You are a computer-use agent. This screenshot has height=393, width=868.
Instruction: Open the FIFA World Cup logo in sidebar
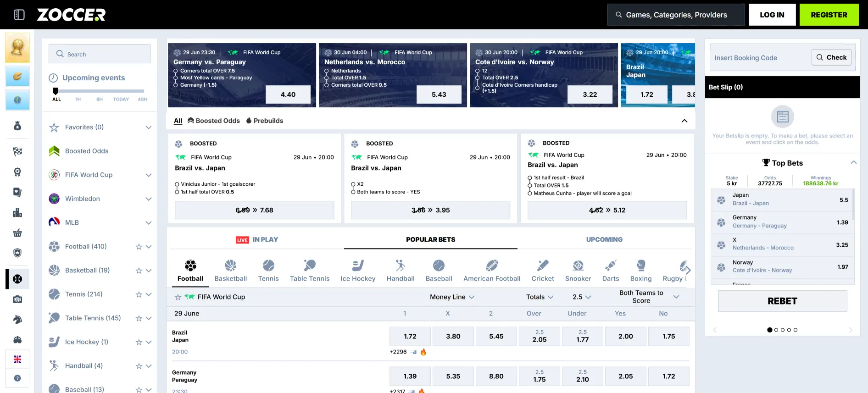[54, 175]
